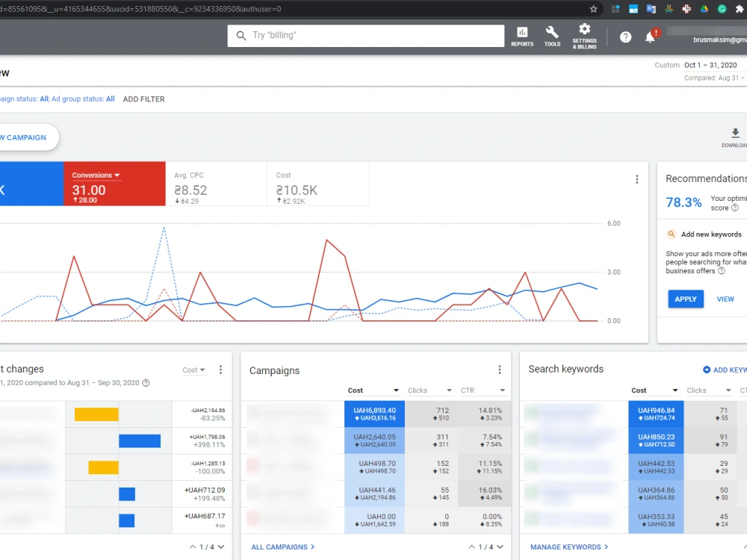Click the UAH946.84 keyword cost cell
The width and height of the screenshot is (747, 560).
(656, 414)
